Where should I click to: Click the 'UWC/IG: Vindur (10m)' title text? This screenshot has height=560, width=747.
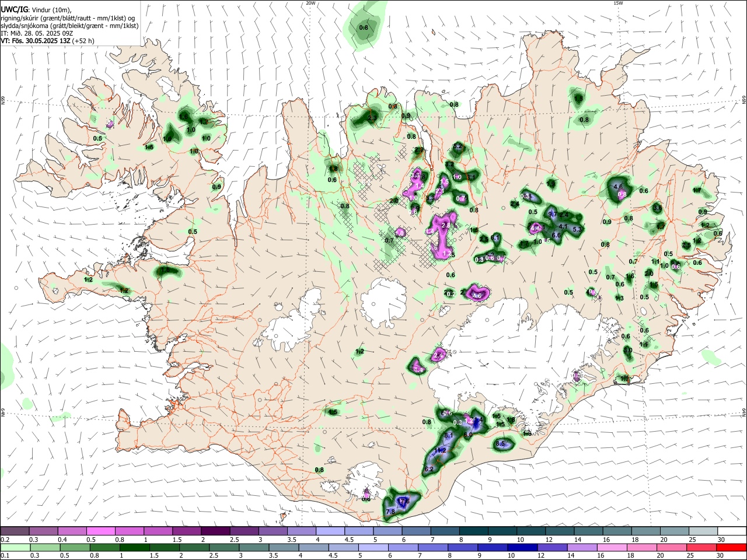(36, 9)
